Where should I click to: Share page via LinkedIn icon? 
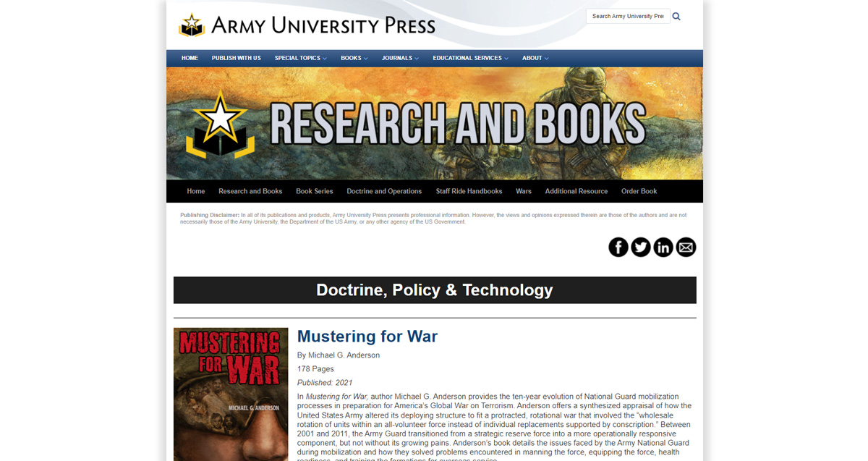click(x=663, y=248)
